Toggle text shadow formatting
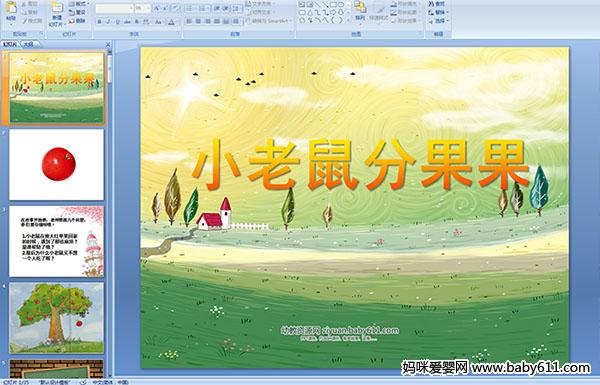The width and height of the screenshot is (600, 385). point(137,22)
